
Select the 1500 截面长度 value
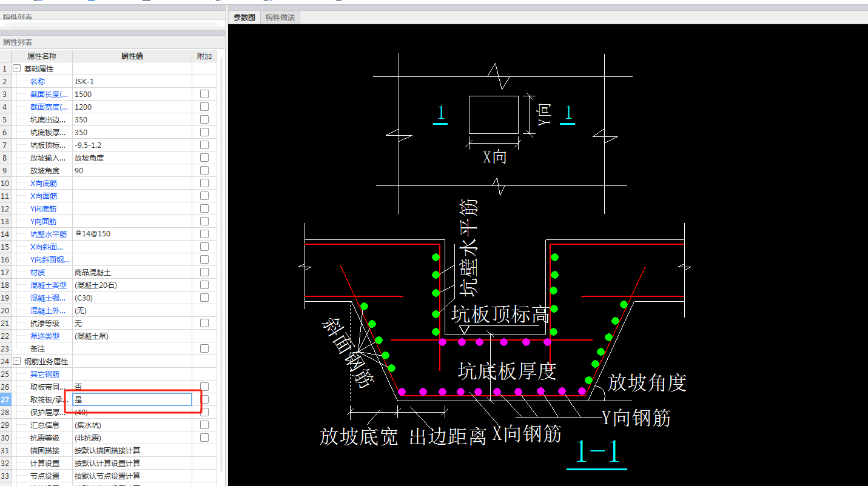point(132,94)
